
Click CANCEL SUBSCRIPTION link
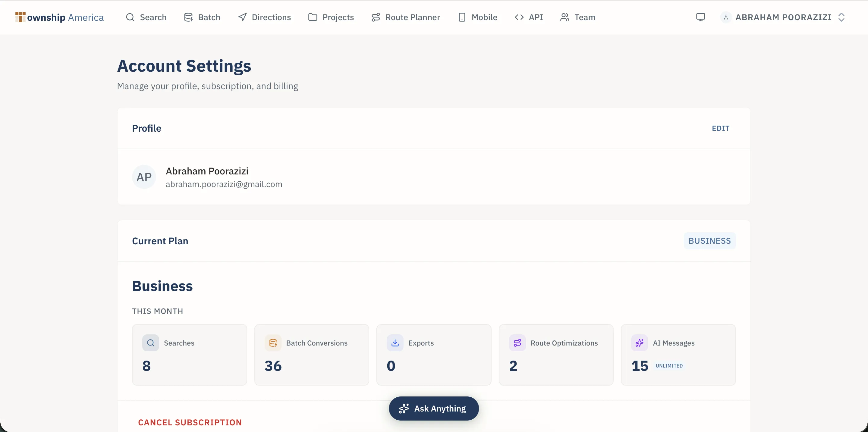pos(190,422)
